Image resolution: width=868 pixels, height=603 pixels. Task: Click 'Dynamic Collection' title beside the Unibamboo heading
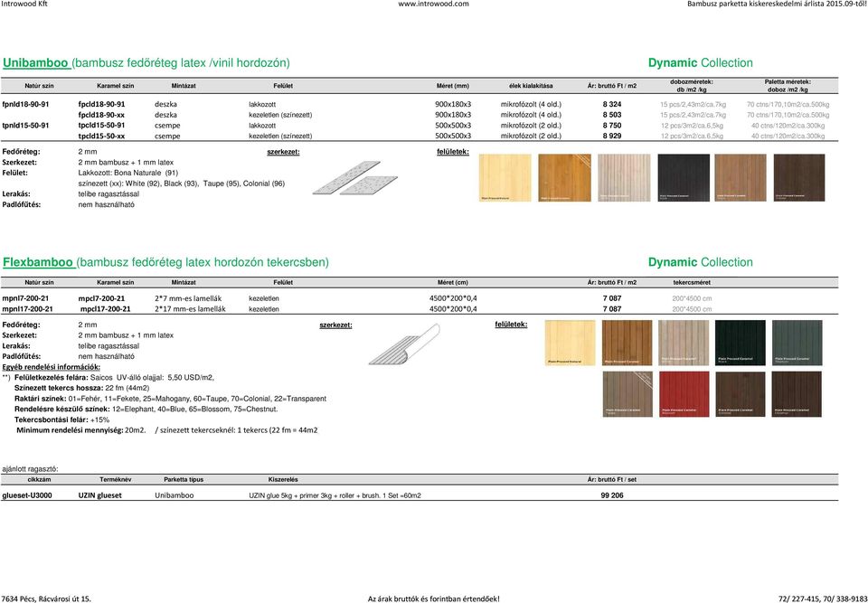click(700, 63)
